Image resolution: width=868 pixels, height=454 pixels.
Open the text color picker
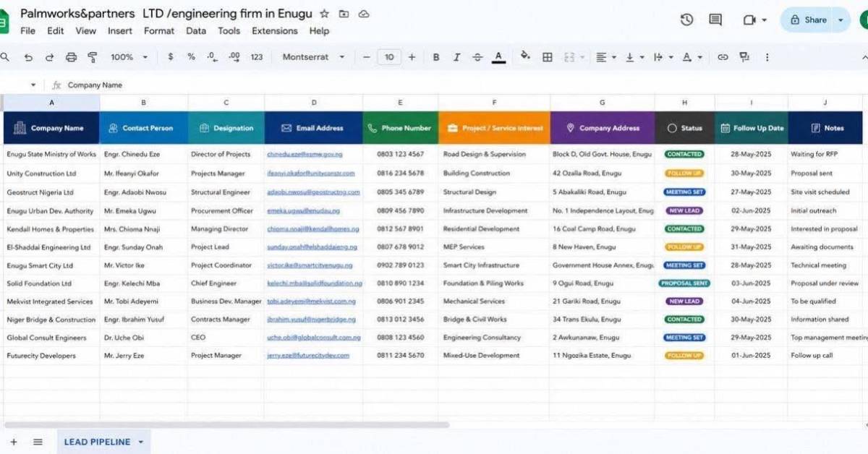tap(498, 57)
